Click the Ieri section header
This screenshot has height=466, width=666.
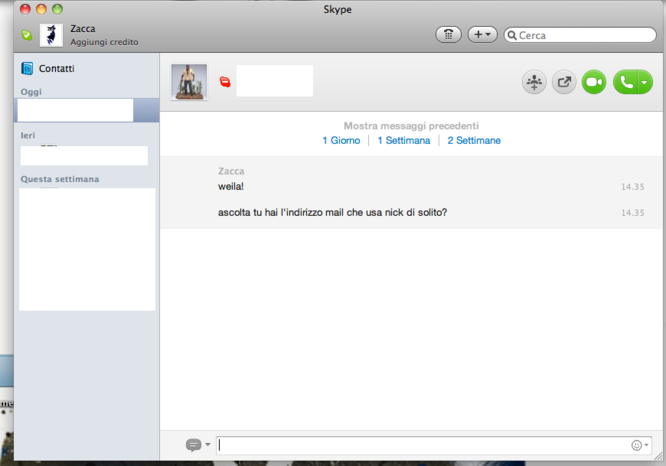(x=28, y=136)
